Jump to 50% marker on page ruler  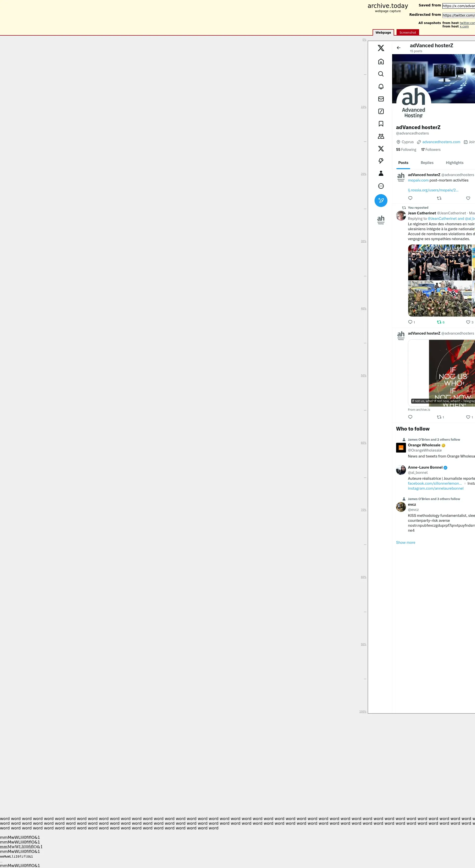[363, 375]
